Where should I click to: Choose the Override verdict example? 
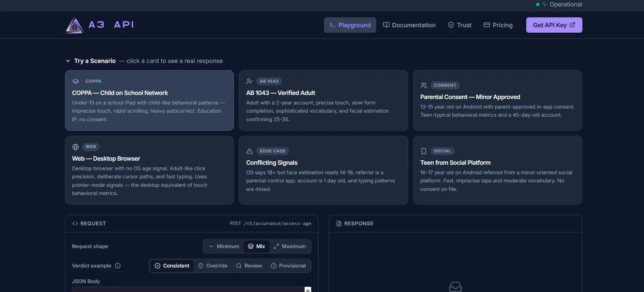tap(213, 266)
